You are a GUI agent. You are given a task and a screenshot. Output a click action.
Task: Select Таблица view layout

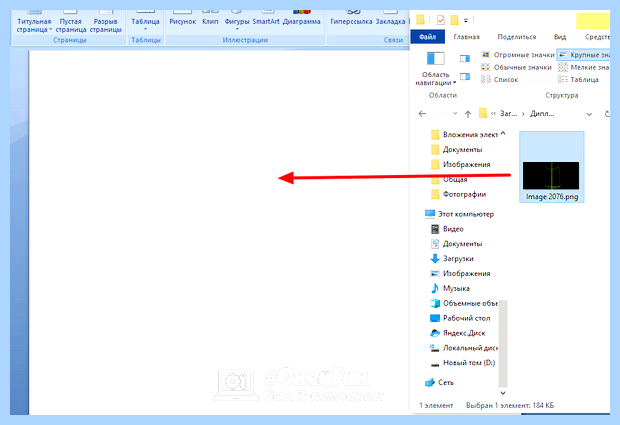[x=578, y=79]
